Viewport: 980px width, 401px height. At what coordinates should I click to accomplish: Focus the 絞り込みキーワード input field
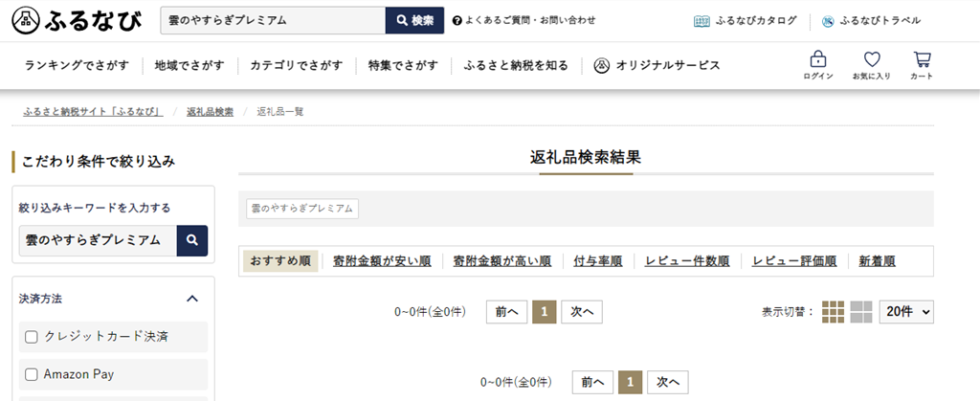[99, 240]
